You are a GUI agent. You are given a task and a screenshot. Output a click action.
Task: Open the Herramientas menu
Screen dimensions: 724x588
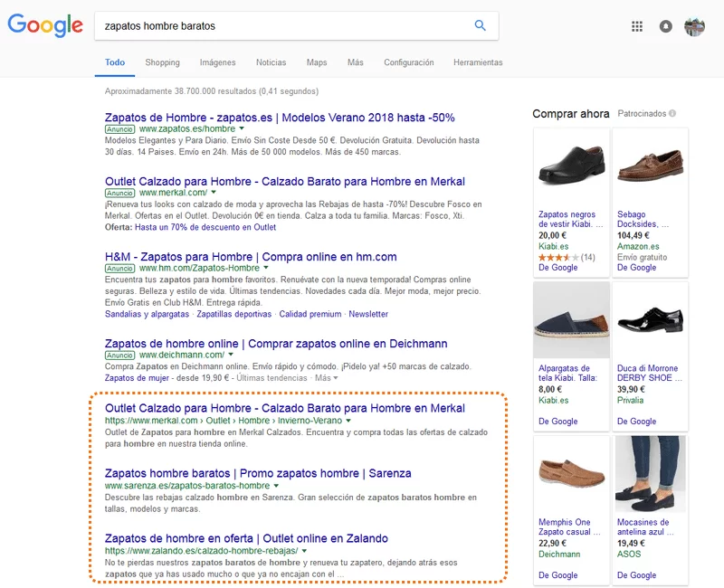pyautogui.click(x=478, y=62)
